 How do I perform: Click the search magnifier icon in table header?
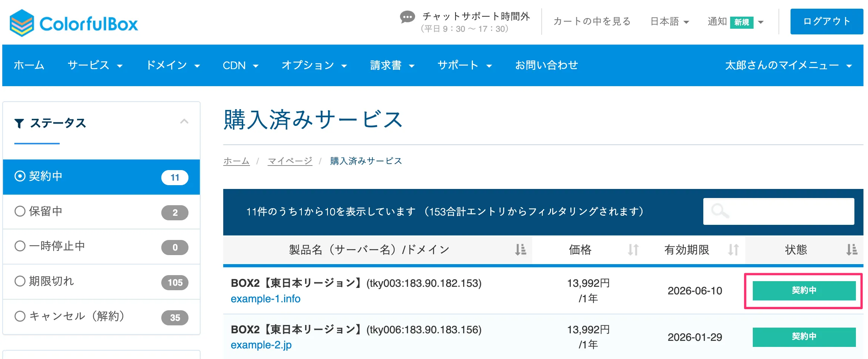(720, 211)
